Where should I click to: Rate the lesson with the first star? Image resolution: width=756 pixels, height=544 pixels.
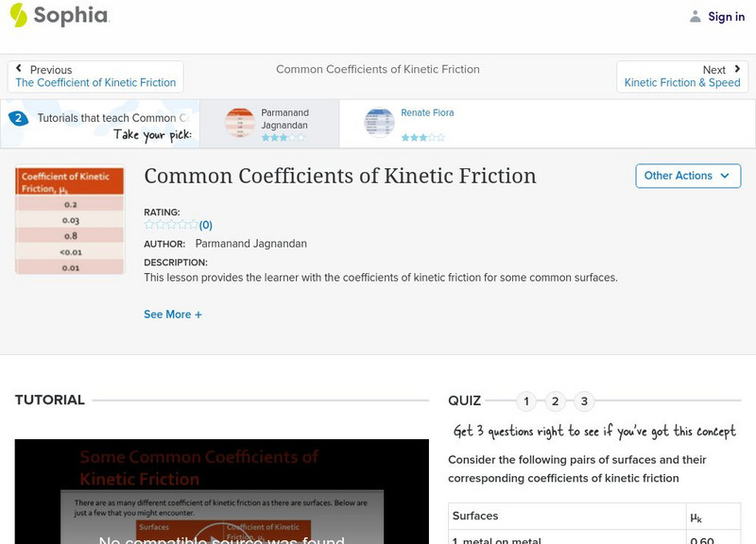(148, 225)
